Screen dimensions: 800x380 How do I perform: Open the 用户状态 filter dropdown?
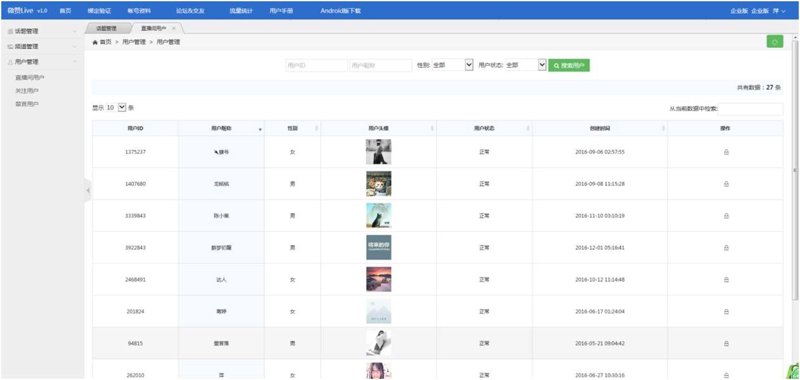click(526, 65)
